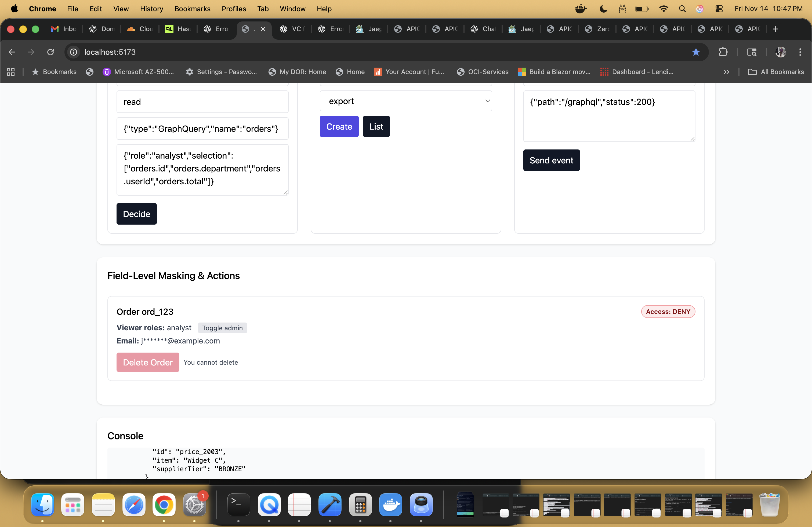
Task: Open the History menu
Action: coord(151,9)
